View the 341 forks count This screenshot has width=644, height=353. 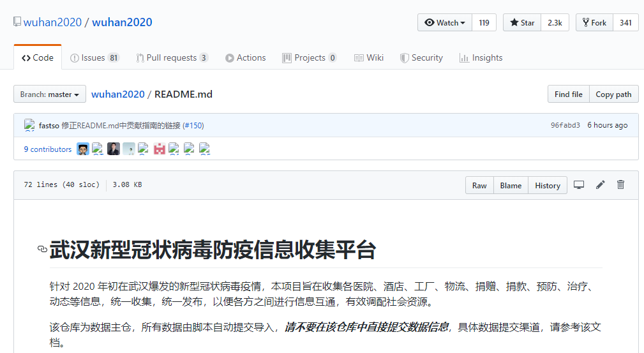pos(626,22)
